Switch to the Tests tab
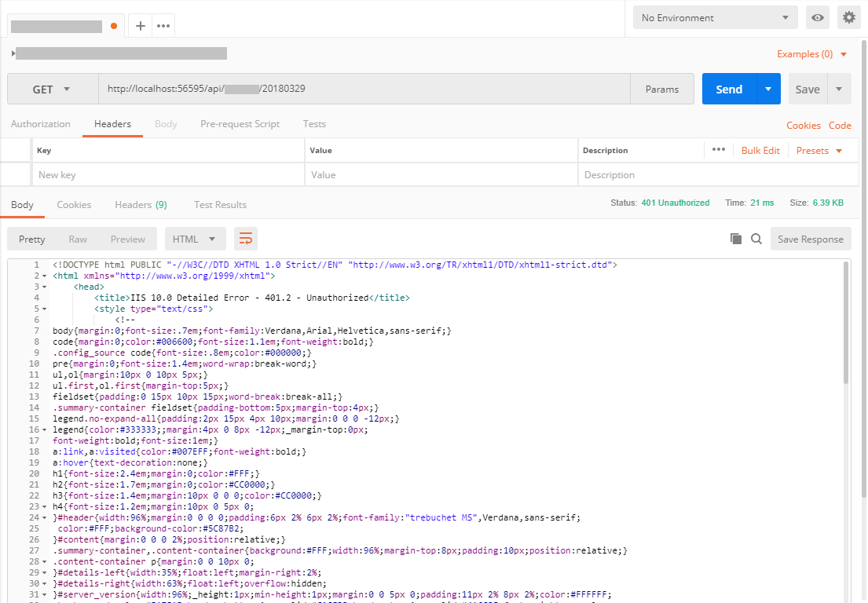 point(314,123)
